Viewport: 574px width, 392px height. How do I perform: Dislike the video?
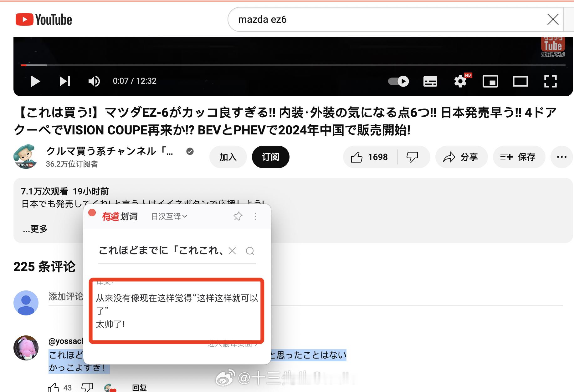[413, 157]
